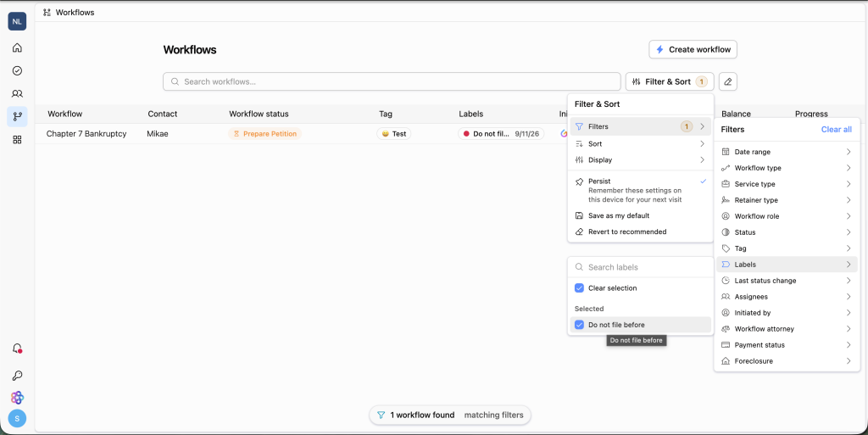This screenshot has height=435, width=868.
Task: Click the Workflow status column header
Action: point(259,114)
